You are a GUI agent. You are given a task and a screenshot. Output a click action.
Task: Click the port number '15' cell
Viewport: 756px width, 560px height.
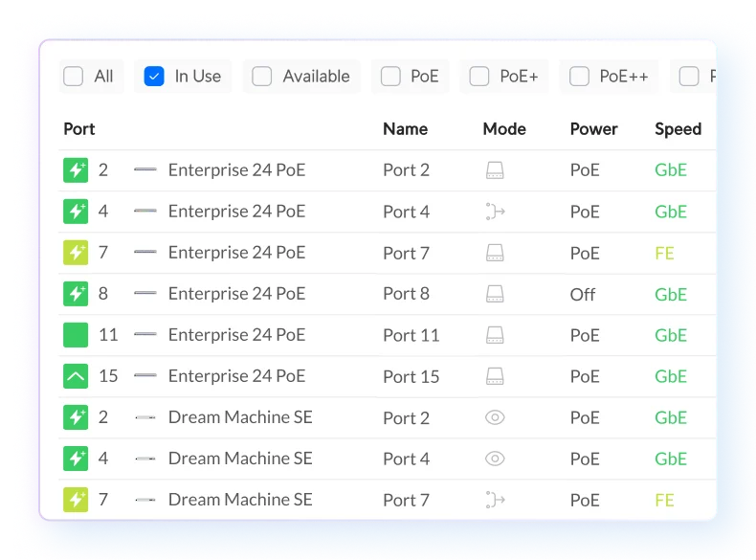108,376
